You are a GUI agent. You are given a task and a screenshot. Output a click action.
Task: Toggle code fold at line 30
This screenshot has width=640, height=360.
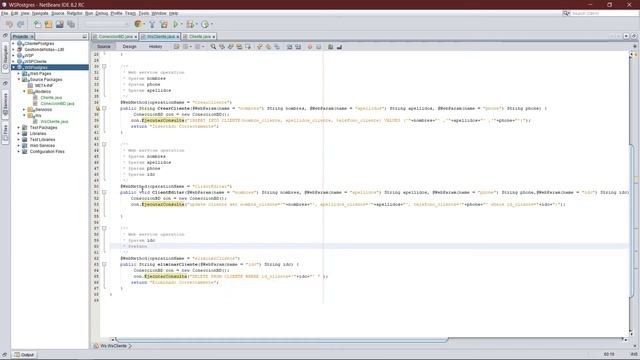pos(104,66)
